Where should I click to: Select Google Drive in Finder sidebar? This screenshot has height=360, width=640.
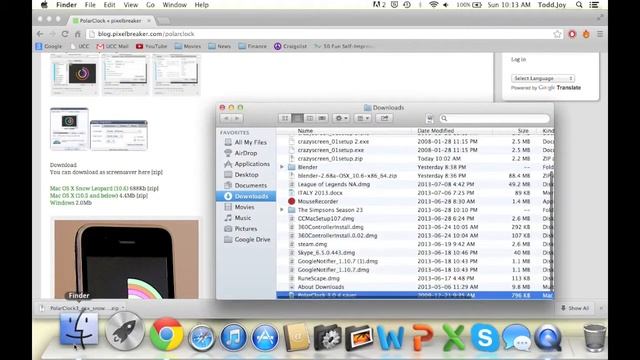pos(246,240)
